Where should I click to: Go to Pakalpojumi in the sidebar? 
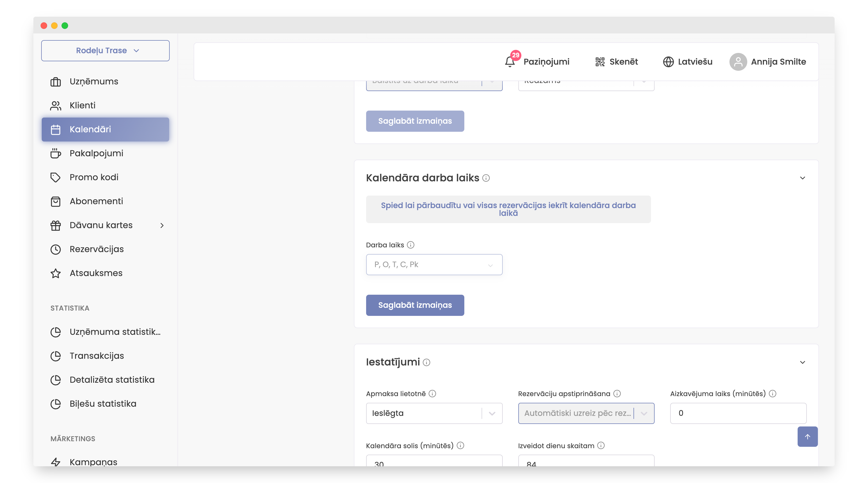(x=96, y=153)
